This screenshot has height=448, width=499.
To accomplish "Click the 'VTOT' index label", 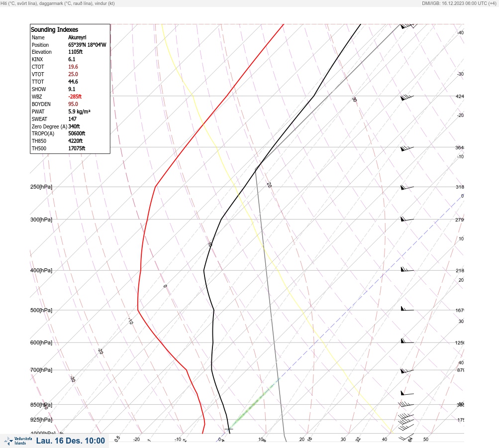I will [x=38, y=74].
